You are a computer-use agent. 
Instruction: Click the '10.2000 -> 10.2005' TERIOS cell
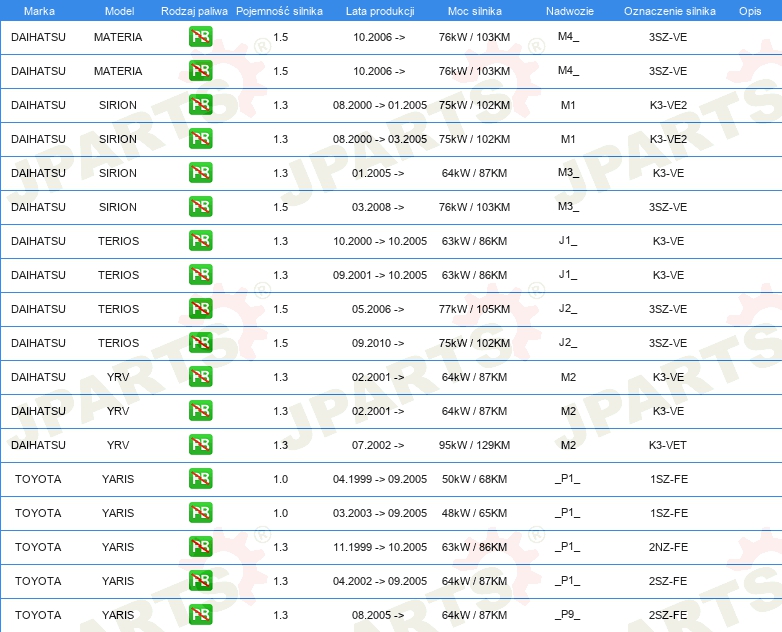[380, 241]
